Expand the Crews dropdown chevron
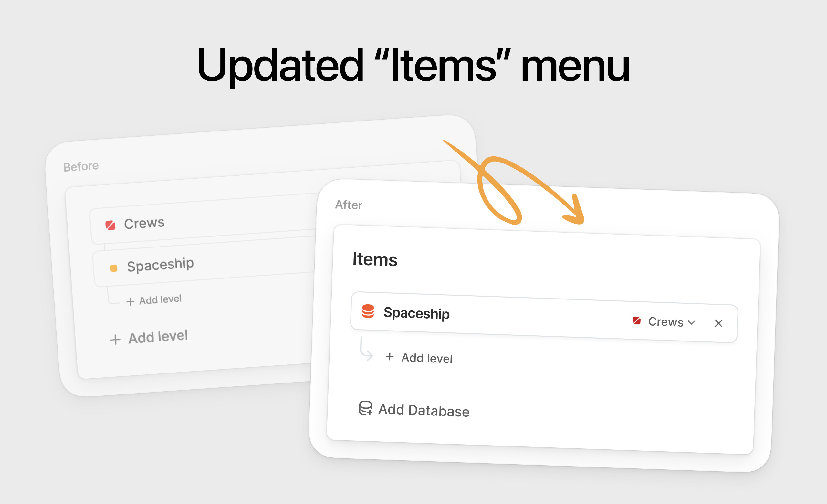Screen dimensions: 827x504 691,322
